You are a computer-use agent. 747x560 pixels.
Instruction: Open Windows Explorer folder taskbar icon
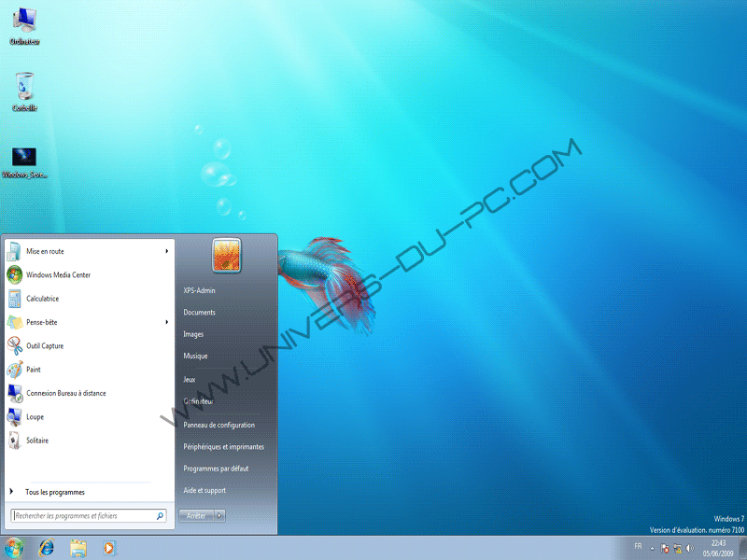pos(78,548)
